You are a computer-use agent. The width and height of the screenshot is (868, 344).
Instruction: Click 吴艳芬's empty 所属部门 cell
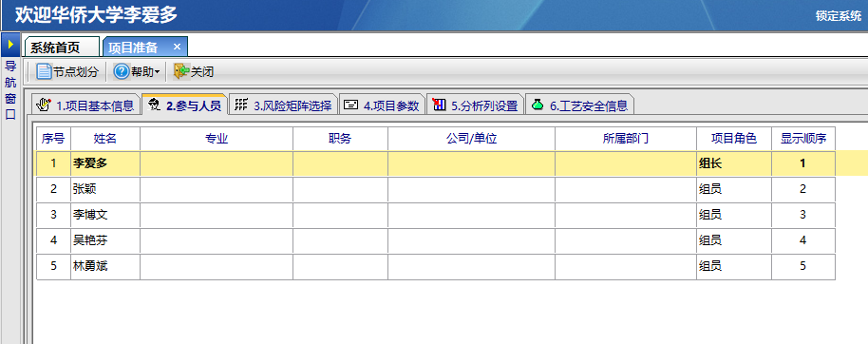click(626, 240)
